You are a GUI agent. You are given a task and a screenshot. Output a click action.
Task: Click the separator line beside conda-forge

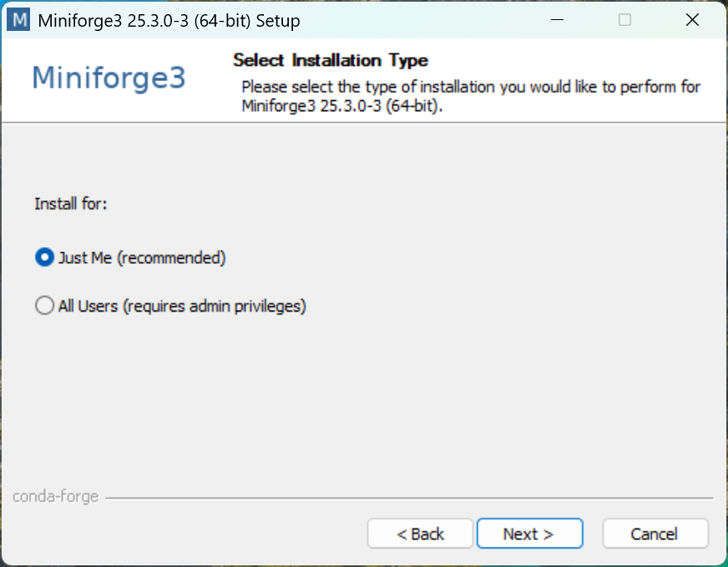pyautogui.click(x=409, y=498)
